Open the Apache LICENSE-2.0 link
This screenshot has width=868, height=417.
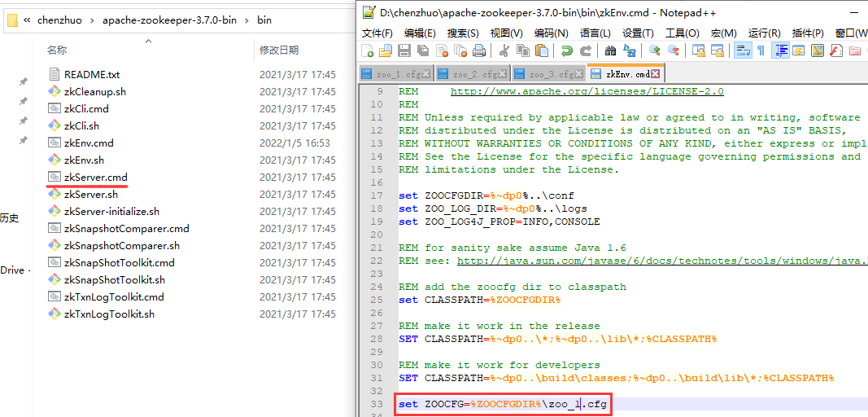(x=587, y=91)
